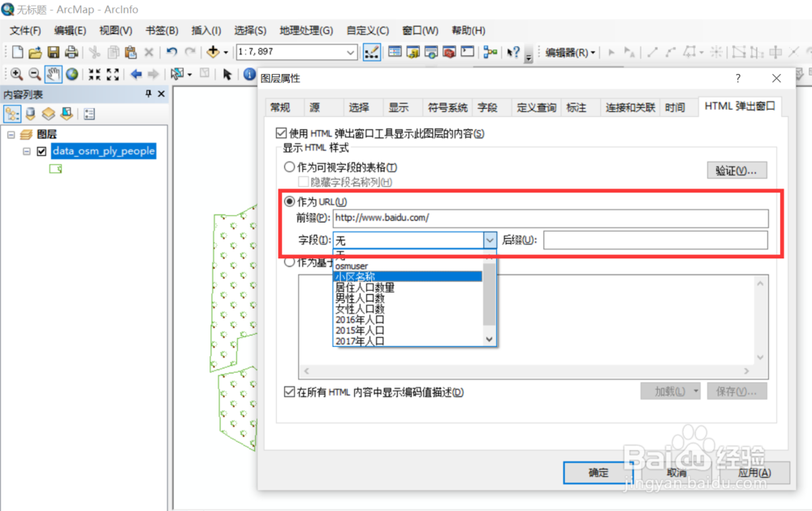Open the Identify tool
This screenshot has width=812, height=511.
(x=248, y=74)
